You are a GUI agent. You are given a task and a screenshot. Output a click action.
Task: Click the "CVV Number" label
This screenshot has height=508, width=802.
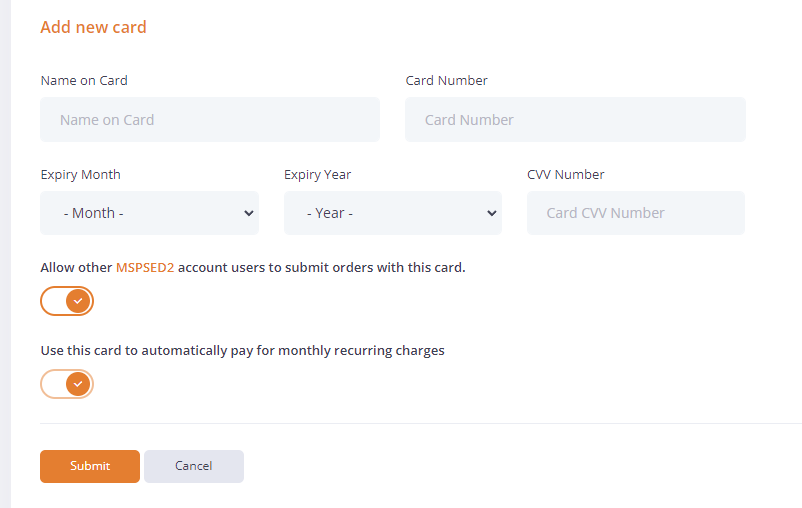[x=565, y=175]
